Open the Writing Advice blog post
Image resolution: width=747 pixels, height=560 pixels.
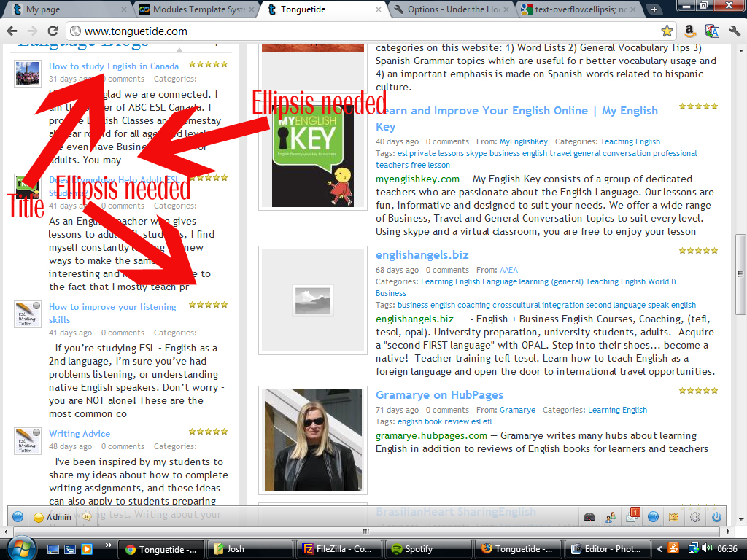pyautogui.click(x=80, y=434)
